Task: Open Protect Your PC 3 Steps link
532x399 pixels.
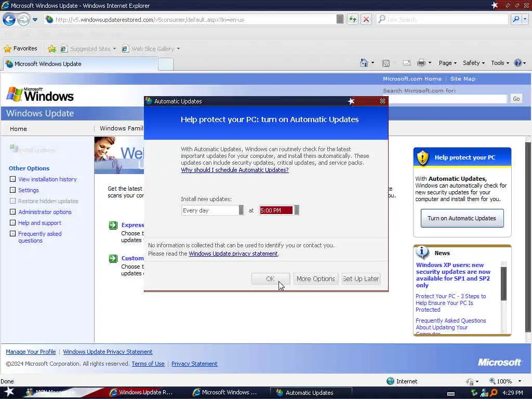Action: pyautogui.click(x=450, y=303)
